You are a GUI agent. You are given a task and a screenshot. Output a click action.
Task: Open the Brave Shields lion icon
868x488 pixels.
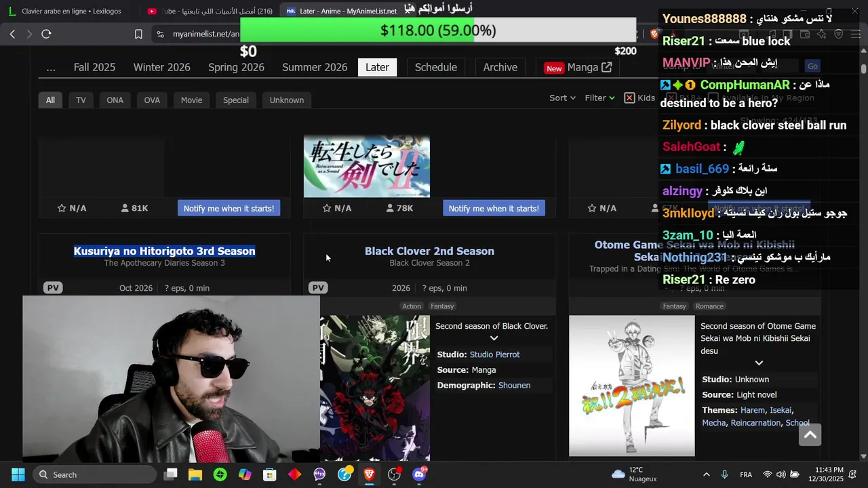(x=654, y=34)
